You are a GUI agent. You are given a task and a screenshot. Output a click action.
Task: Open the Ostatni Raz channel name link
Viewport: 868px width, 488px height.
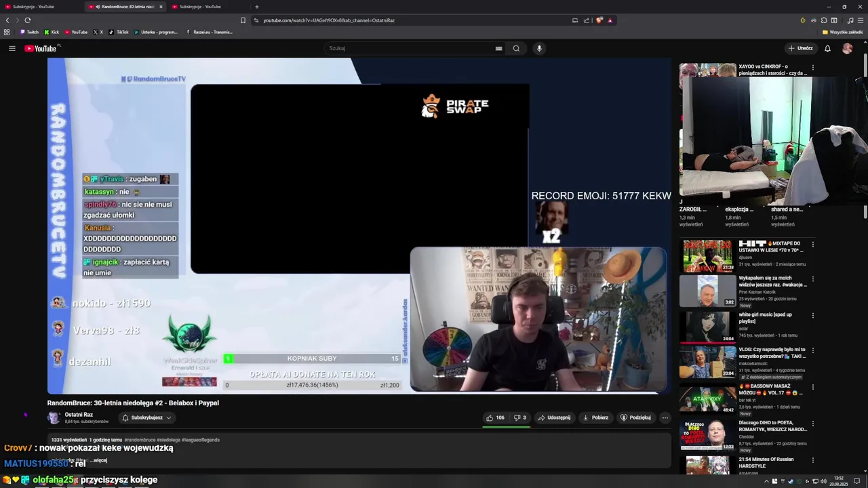(x=79, y=415)
